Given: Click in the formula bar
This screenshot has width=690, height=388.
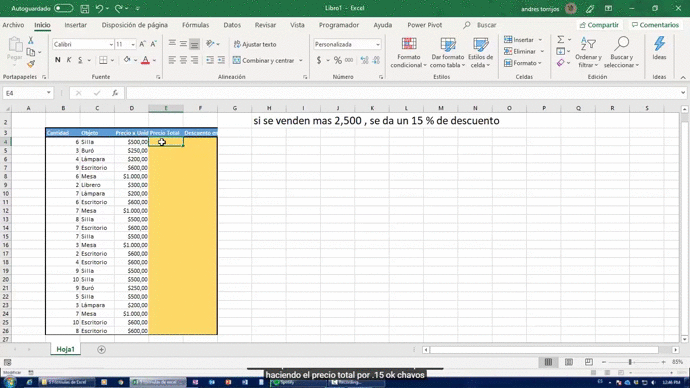Looking at the screenshot, I should 403,93.
